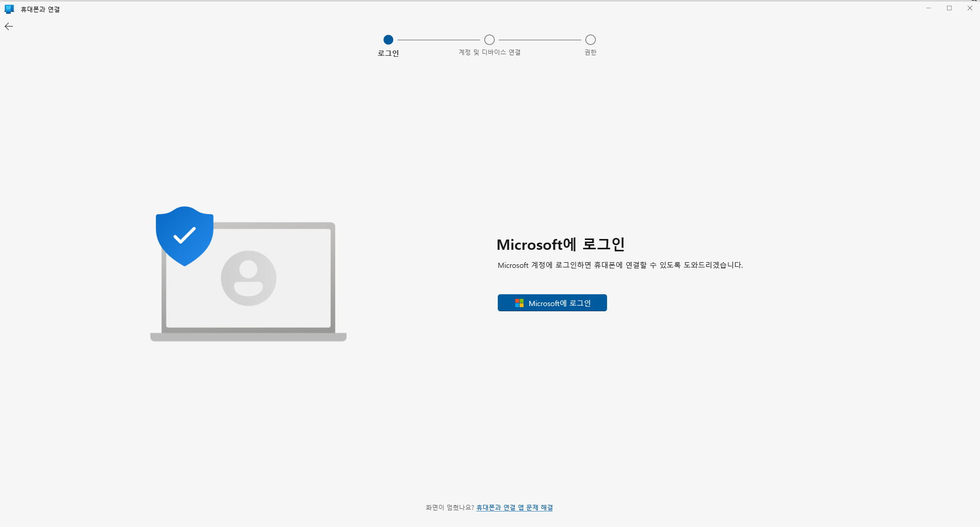The height and width of the screenshot is (527, 980).
Task: Click the sign-in description sentence text
Action: pos(620,265)
